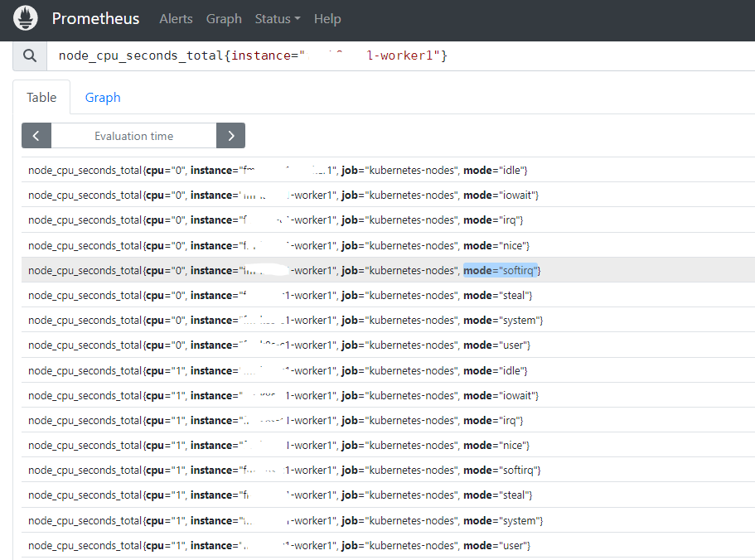
Task: Open the Status dropdown menu
Action: tap(278, 18)
